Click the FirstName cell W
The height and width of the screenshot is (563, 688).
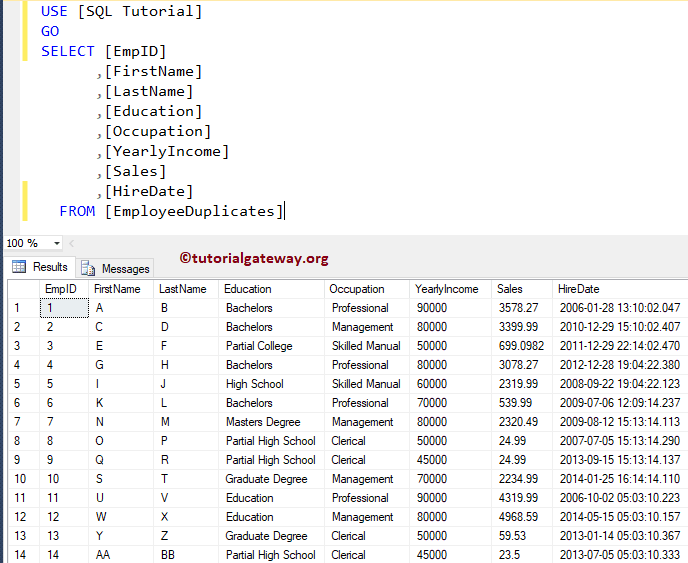pyautogui.click(x=121, y=517)
